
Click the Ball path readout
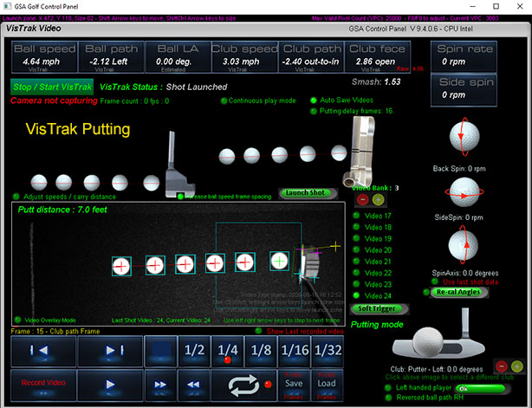[111, 57]
